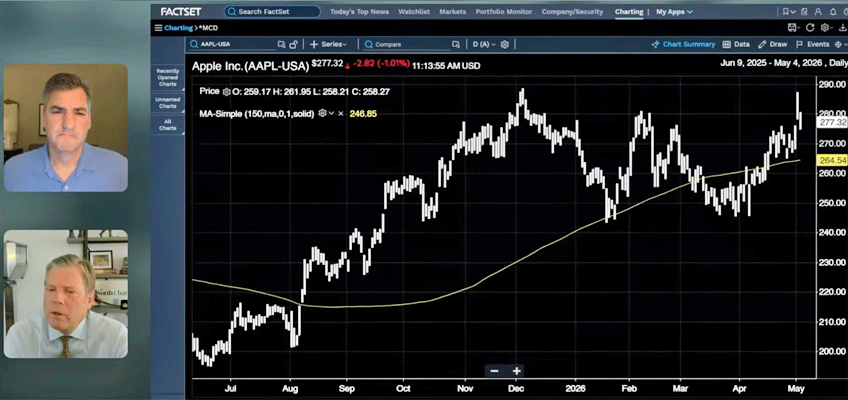Viewport: 848px width, 400px height.
Task: Click the 2026 label on x-axis
Action: pyautogui.click(x=575, y=388)
